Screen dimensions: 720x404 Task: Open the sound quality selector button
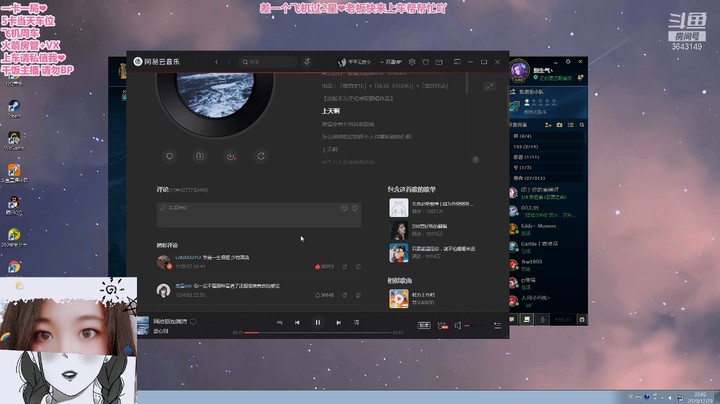point(424,325)
